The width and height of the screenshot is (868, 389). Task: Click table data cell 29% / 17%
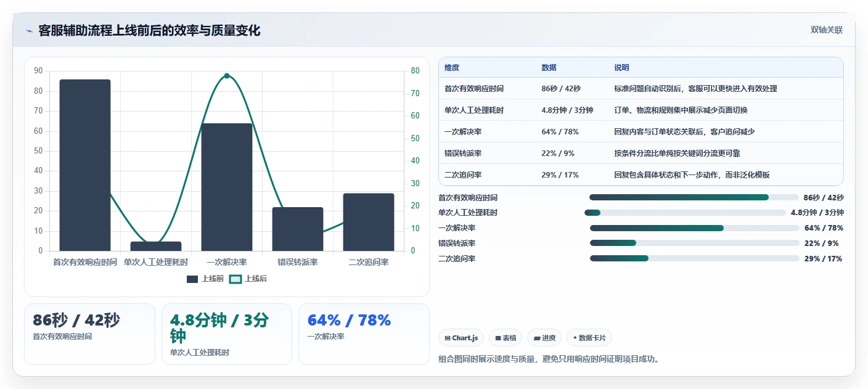[560, 175]
